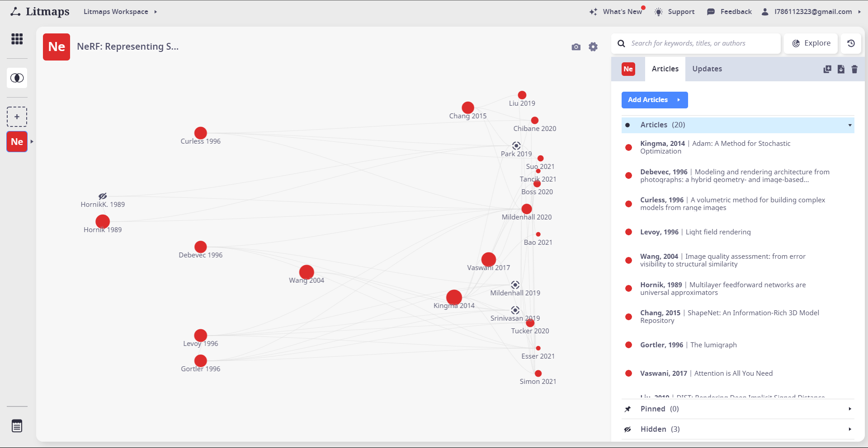868x448 pixels.
Task: Select the Park 2019 seed node
Action: coord(516,145)
